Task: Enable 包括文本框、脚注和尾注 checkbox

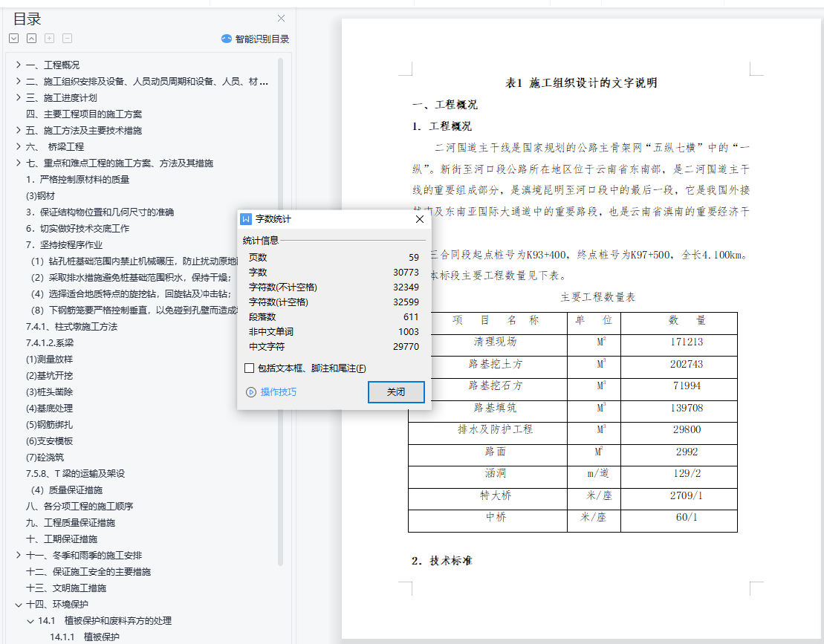Action: [x=250, y=368]
